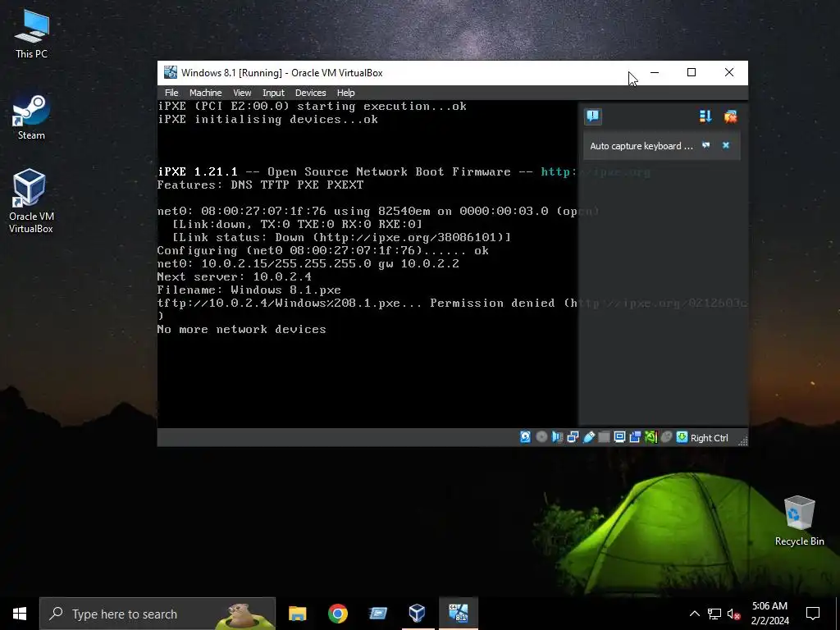Open the Devices menu
This screenshot has width=840, height=630.
pyautogui.click(x=310, y=93)
